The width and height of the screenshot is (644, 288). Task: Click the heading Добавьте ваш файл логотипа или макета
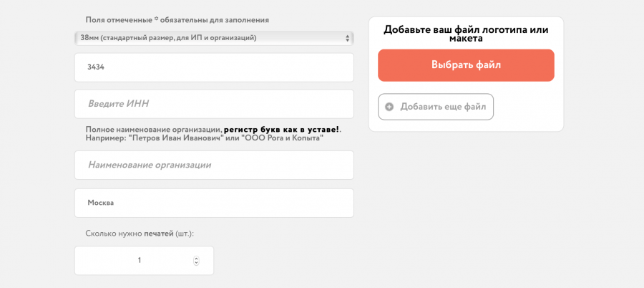pyautogui.click(x=466, y=34)
